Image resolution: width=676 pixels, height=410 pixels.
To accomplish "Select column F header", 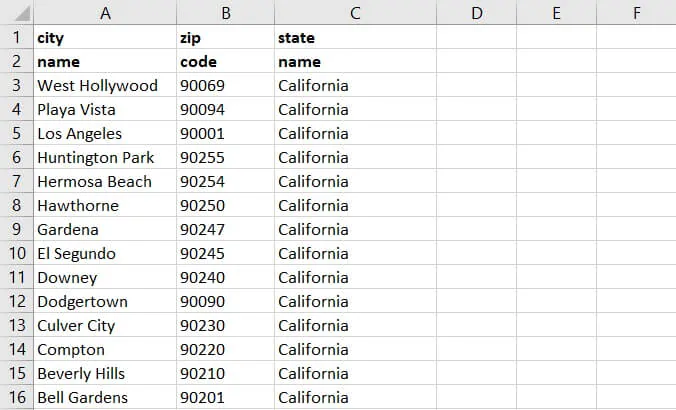I will pos(636,13).
